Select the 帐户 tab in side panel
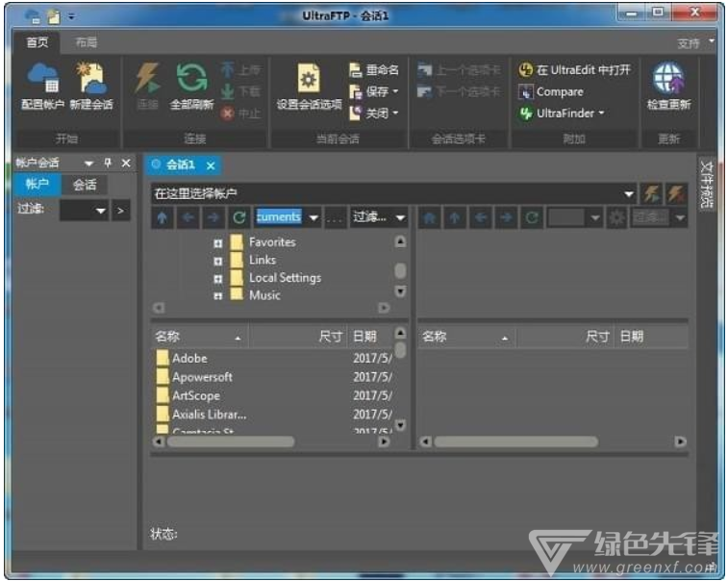728x581 pixels. pos(38,185)
